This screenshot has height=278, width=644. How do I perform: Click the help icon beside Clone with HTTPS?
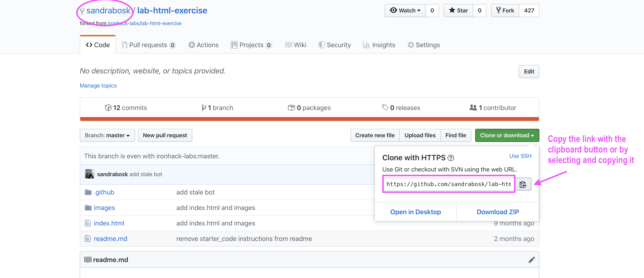(x=451, y=158)
